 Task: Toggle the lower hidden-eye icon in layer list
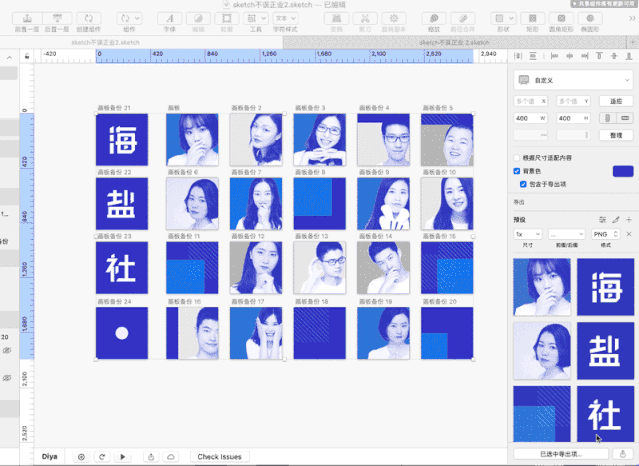[x=7, y=378]
